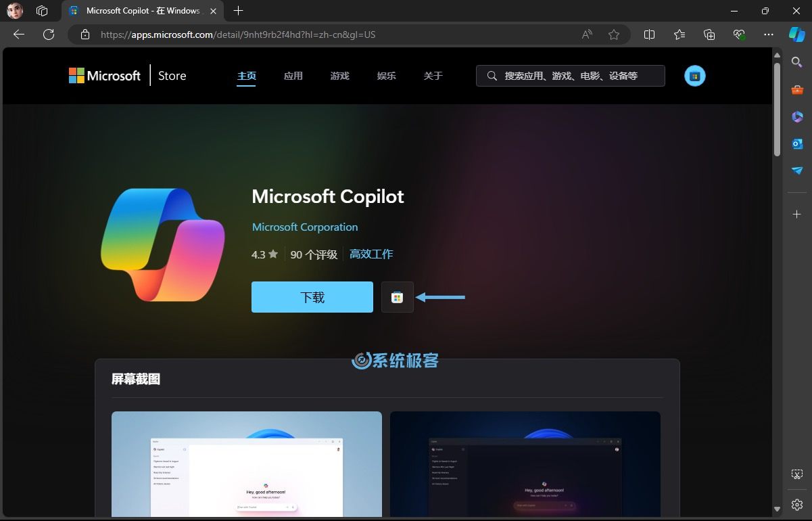
Task: Turn on Read aloud in address bar
Action: pyautogui.click(x=587, y=35)
